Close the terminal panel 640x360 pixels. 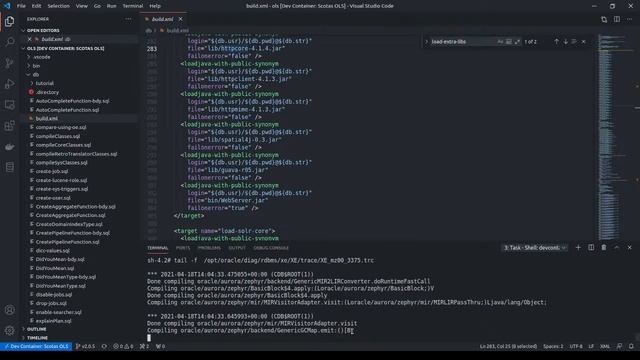point(629,247)
